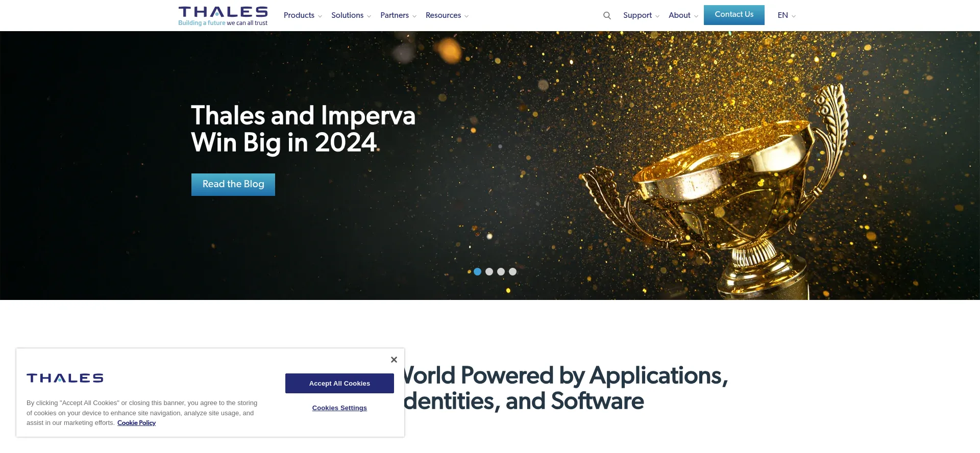The height and width of the screenshot is (453, 980).
Task: Click the Contact Us button
Action: point(734,15)
